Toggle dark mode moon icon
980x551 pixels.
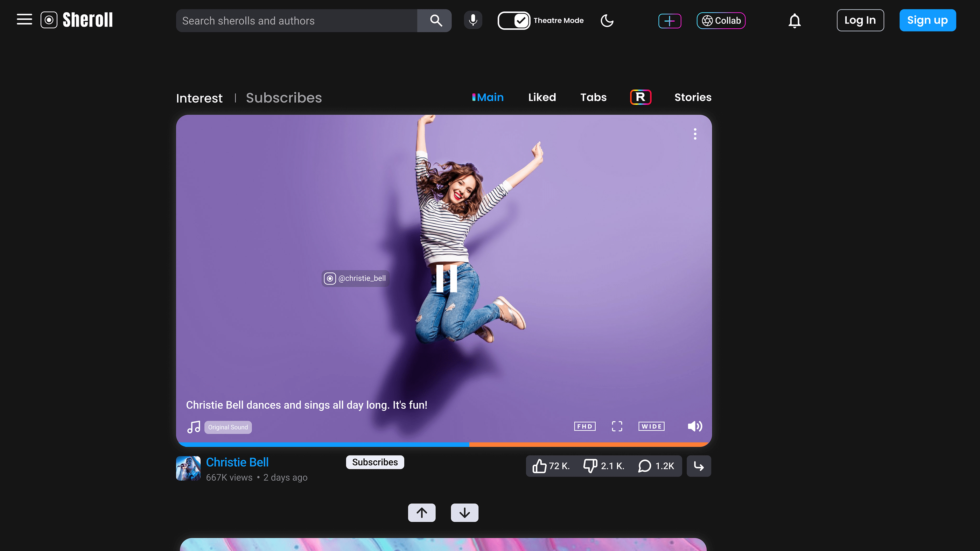[607, 21]
